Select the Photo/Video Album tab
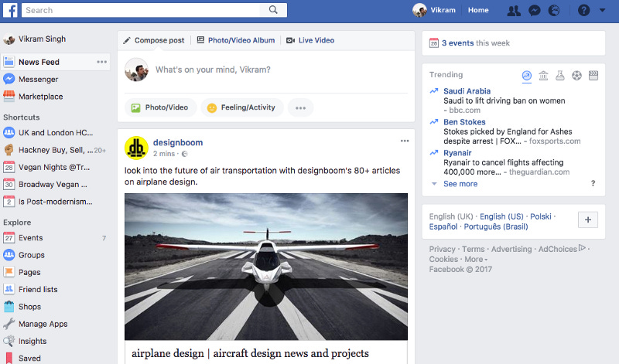This screenshot has height=364, width=619. click(x=236, y=40)
